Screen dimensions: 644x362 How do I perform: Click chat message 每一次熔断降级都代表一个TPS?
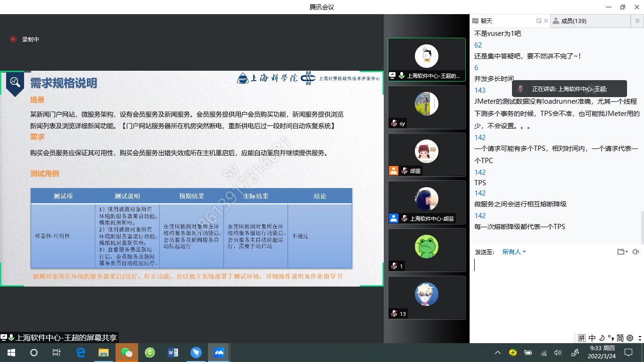point(520,227)
